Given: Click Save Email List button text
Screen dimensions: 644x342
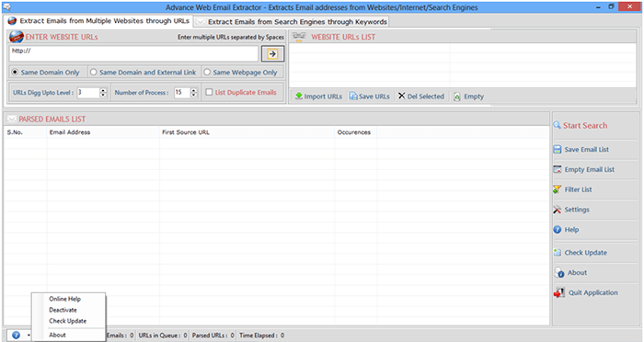Looking at the screenshot, I should [x=587, y=150].
